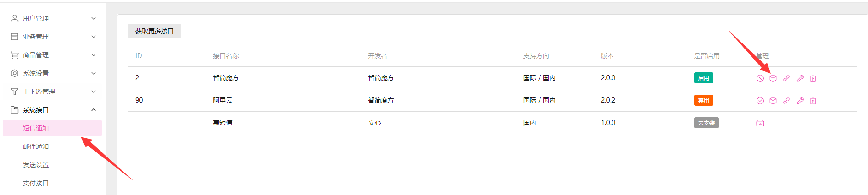
Task: Click the trash icon in 阿里云 row
Action: tap(813, 101)
